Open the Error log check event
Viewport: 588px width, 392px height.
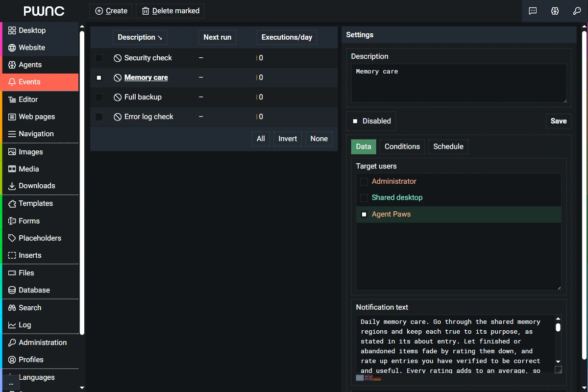tap(149, 117)
